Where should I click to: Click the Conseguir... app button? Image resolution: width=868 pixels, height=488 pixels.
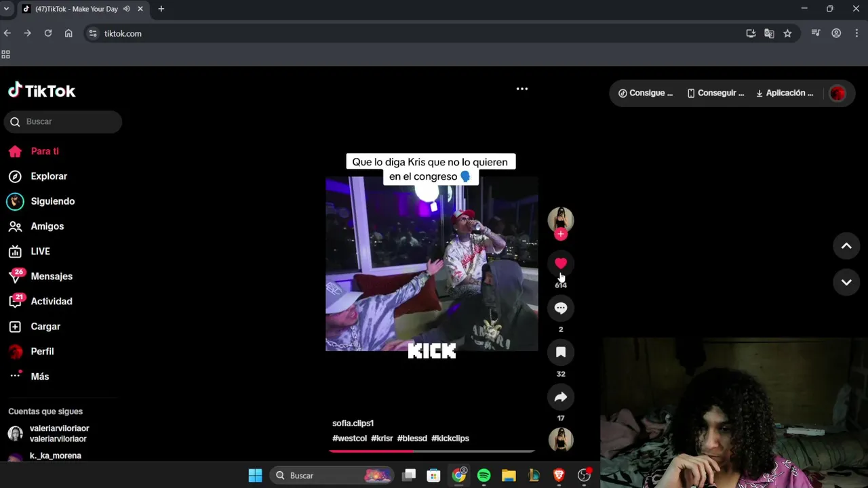tap(715, 94)
